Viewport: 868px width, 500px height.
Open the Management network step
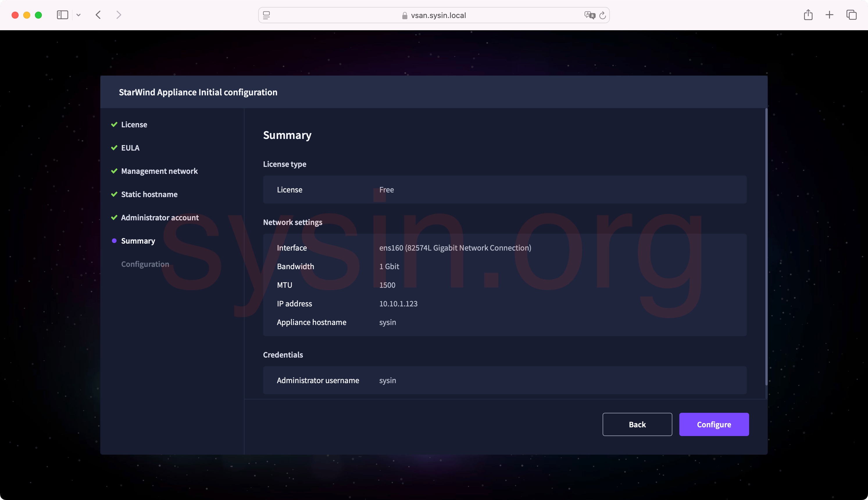pyautogui.click(x=159, y=171)
